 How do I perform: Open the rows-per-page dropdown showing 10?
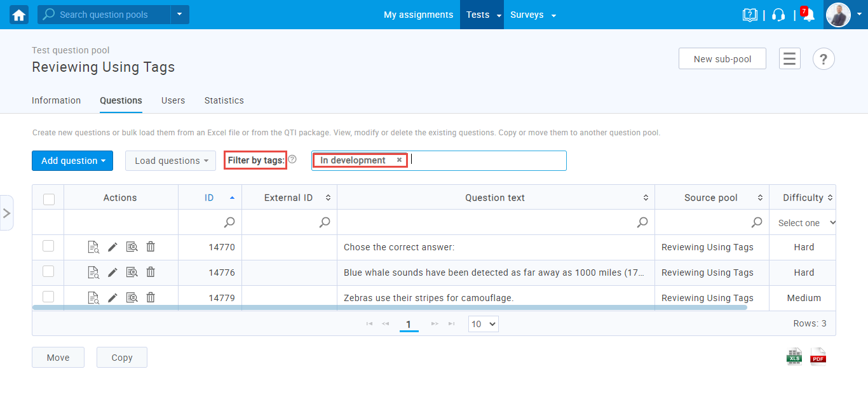pyautogui.click(x=483, y=324)
